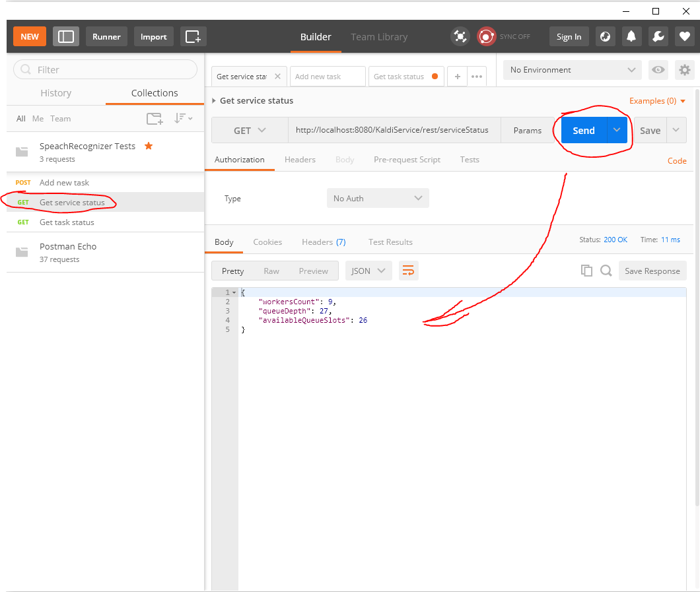Image resolution: width=700 pixels, height=592 pixels.
Task: Open the GET method dropdown
Action: [250, 131]
